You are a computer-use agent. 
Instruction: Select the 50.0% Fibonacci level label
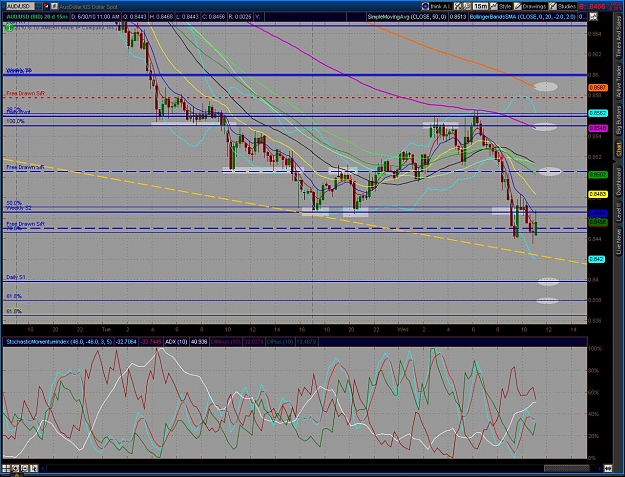click(x=14, y=203)
